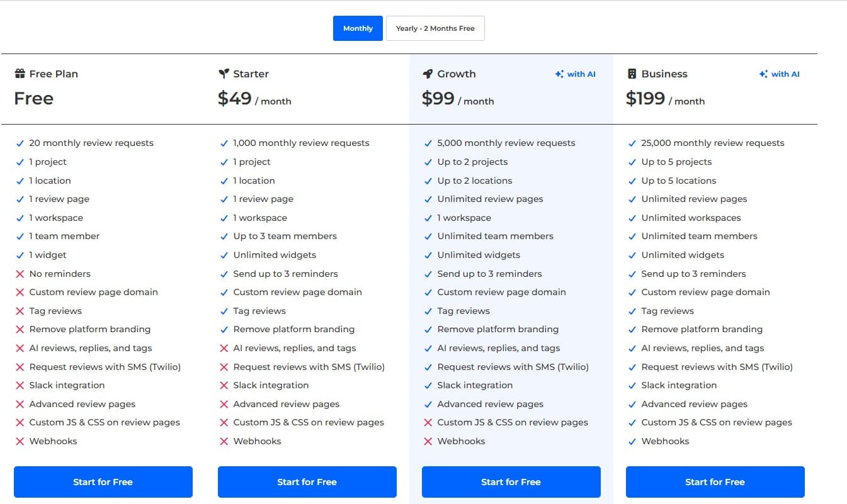Click the sparkle AI icon in Business header

pos(763,74)
